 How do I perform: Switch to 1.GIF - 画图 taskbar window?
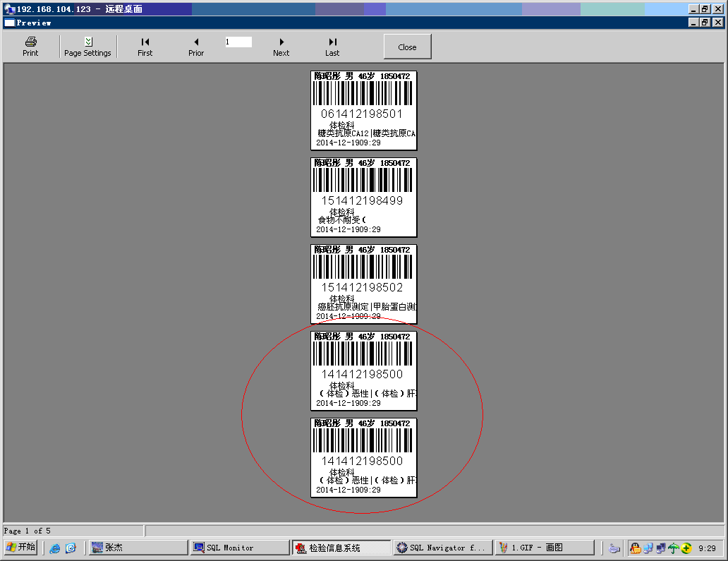545,548
